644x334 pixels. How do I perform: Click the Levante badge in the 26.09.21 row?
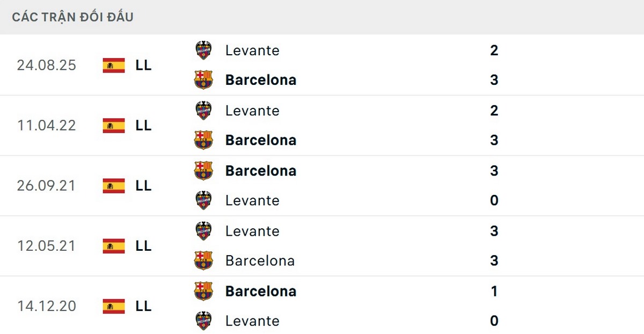coord(203,200)
